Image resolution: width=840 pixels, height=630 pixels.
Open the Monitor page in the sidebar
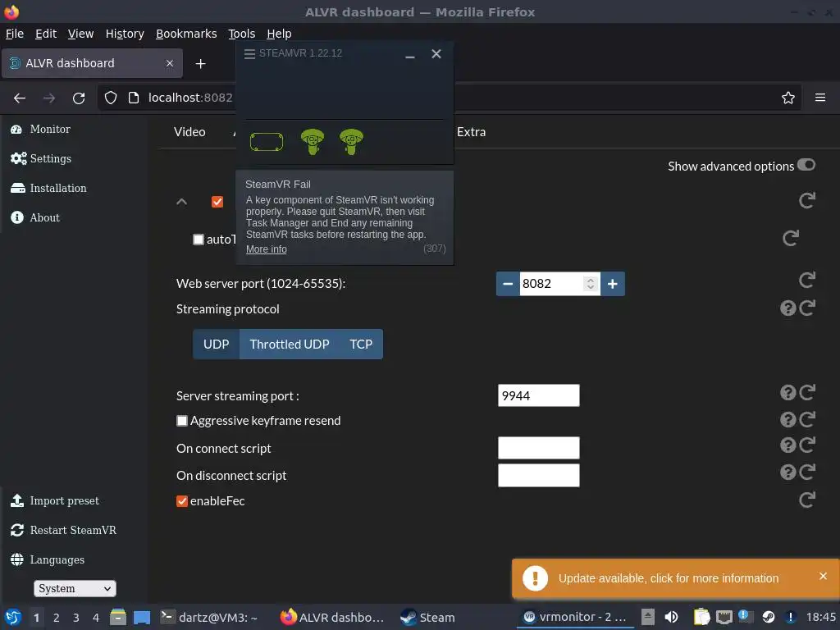pos(41,129)
